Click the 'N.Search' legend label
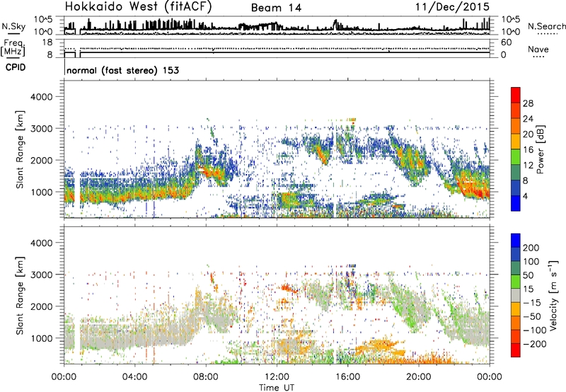Screen dimensions: 566x392 pos(546,26)
